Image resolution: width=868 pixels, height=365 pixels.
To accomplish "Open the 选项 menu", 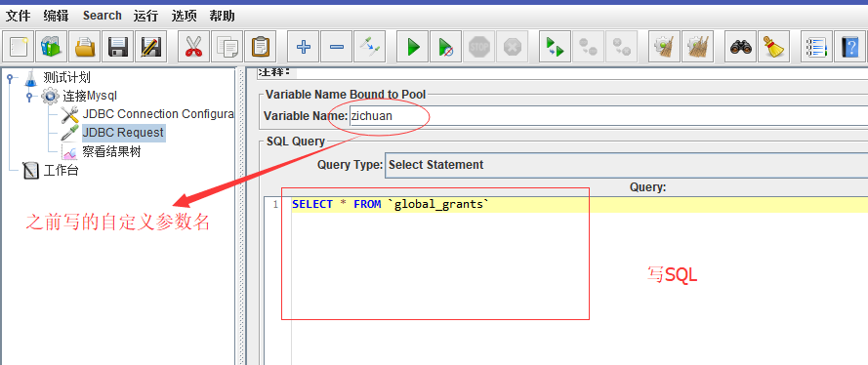I will [x=184, y=16].
